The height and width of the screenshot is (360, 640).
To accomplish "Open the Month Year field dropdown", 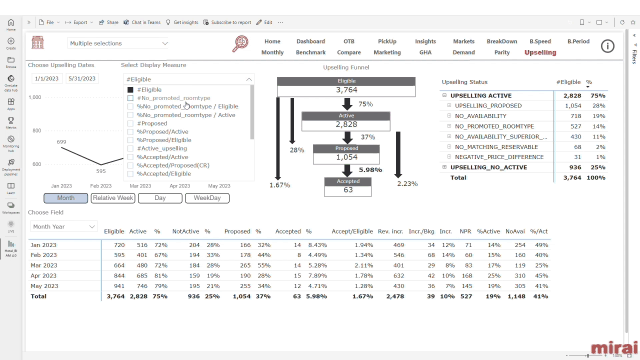I will point(63,227).
